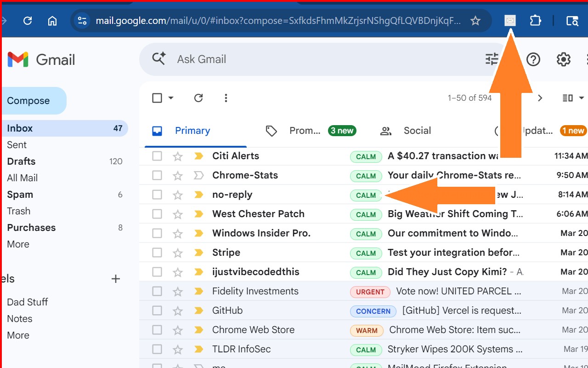This screenshot has height=368, width=588.
Task: Open the browser tab search icon
Action: (x=572, y=21)
